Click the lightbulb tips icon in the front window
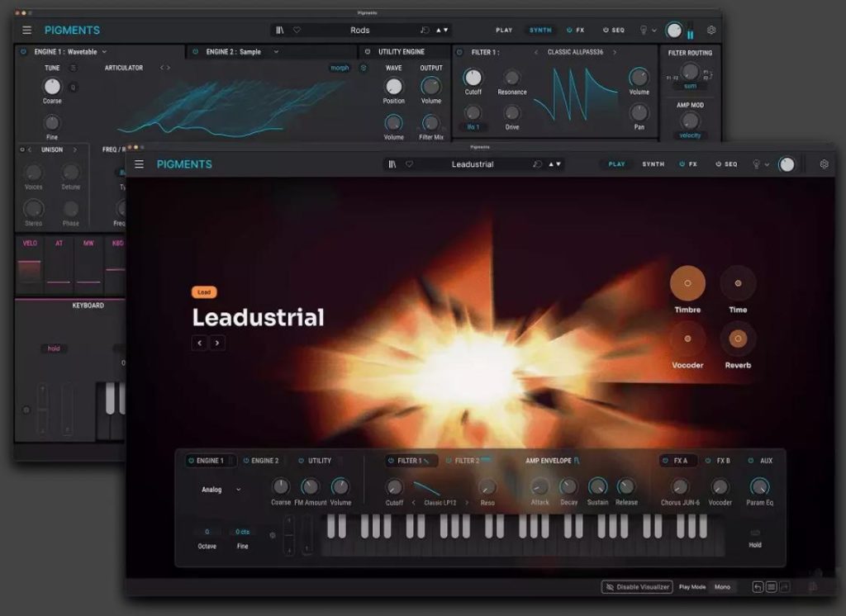Viewport: 846px width, 616px height. (x=755, y=164)
